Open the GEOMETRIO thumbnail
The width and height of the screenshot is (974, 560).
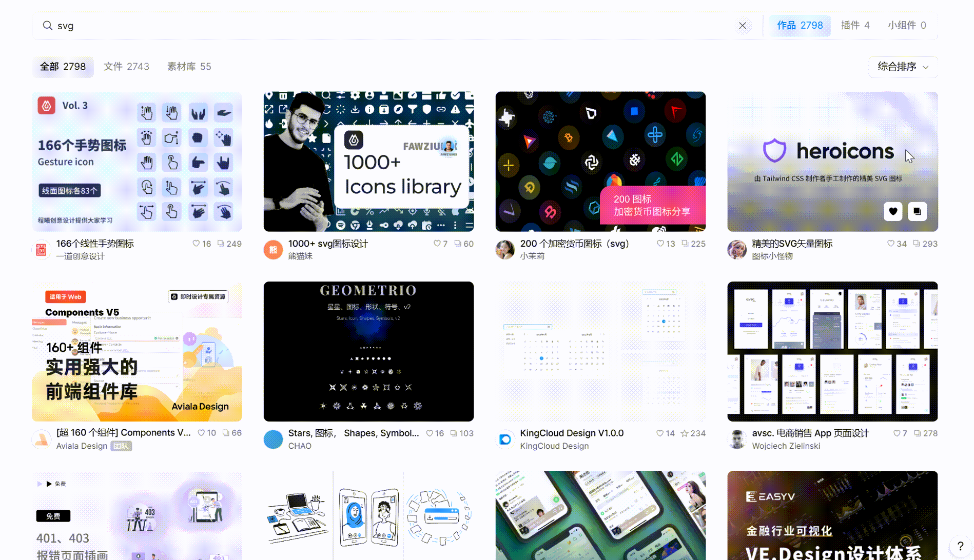[368, 351]
